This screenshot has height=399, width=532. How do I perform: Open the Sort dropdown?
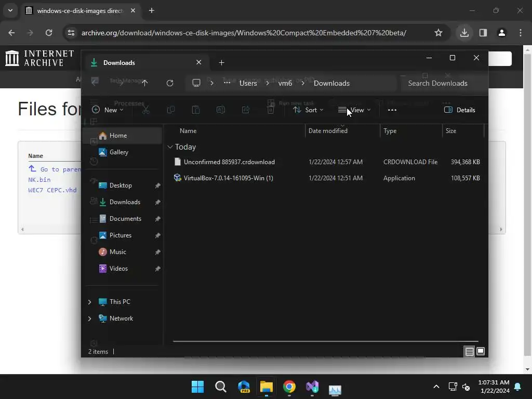click(x=308, y=110)
